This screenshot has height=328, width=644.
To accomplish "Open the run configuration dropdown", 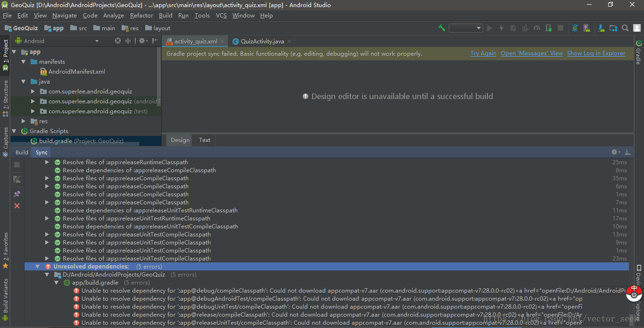I will [x=466, y=28].
